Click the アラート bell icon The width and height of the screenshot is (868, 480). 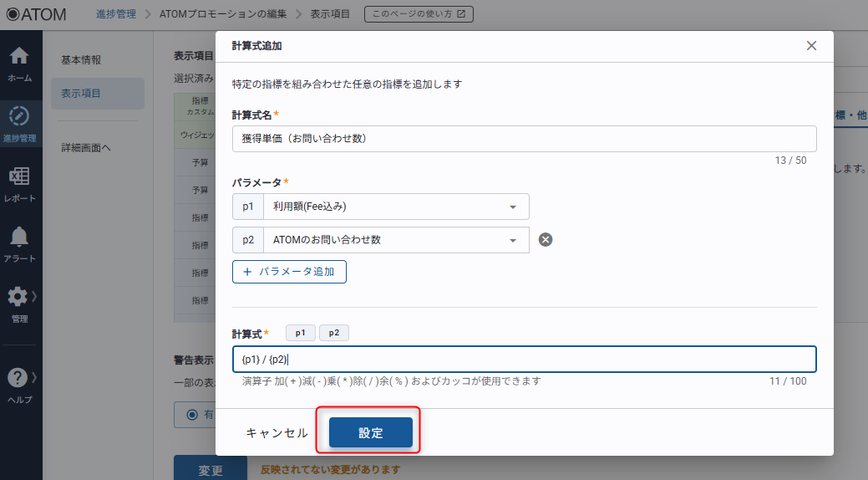coord(19,237)
